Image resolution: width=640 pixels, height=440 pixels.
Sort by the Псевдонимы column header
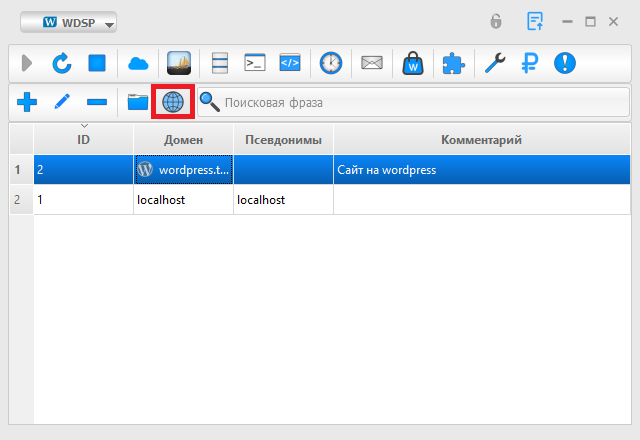click(283, 140)
